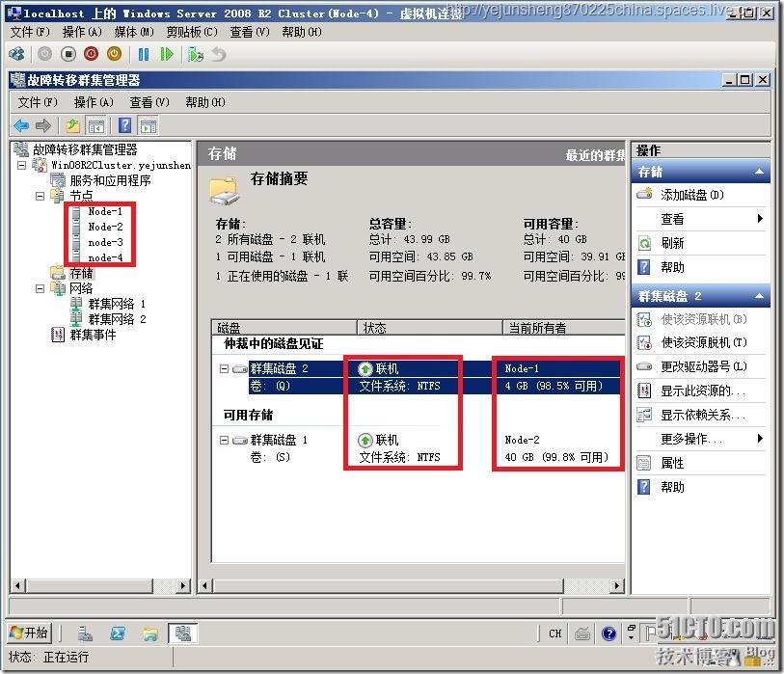
Task: Sort by 状态 column header
Action: 429,328
